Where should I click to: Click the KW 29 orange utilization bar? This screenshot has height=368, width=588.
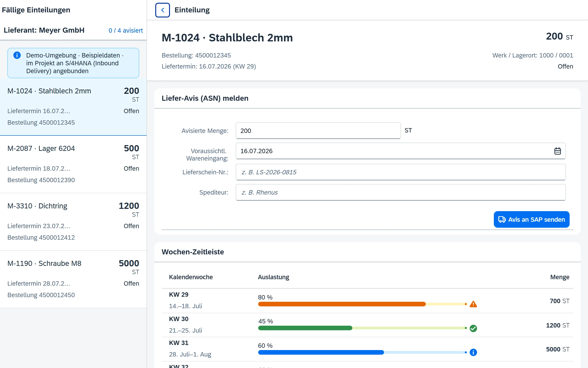click(342, 304)
